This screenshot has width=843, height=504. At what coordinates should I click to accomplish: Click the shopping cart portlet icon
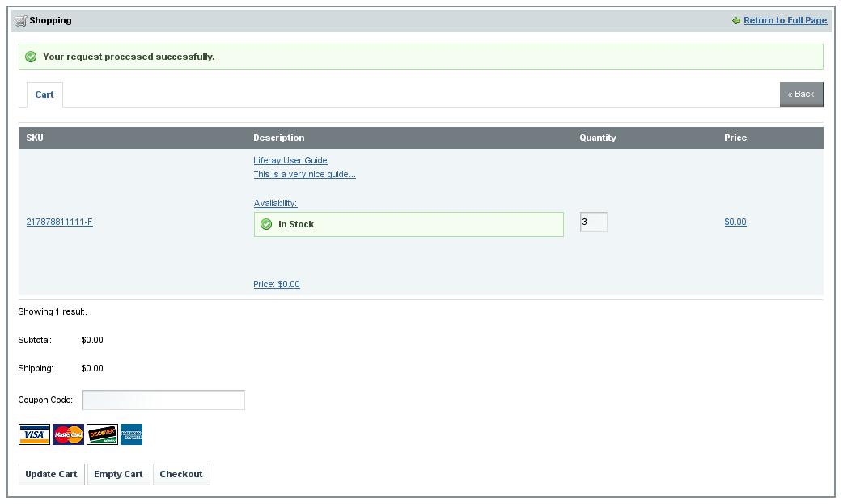[x=20, y=21]
